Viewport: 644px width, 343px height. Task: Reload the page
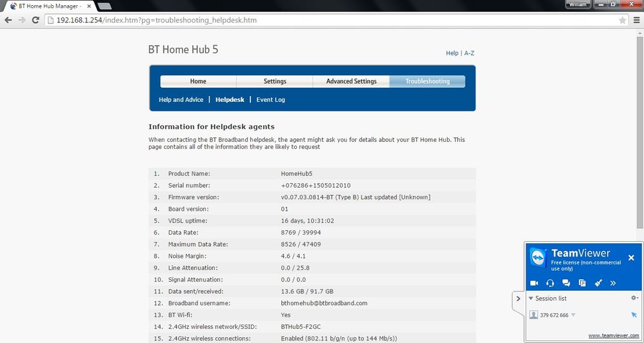[x=35, y=20]
